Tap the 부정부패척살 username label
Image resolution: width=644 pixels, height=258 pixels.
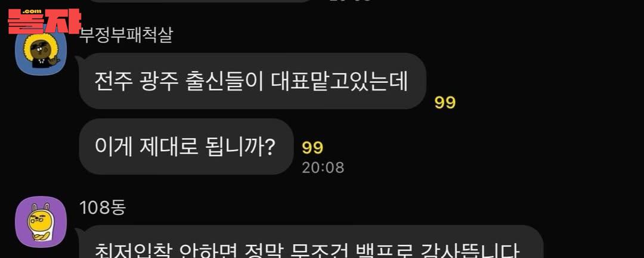(x=126, y=35)
